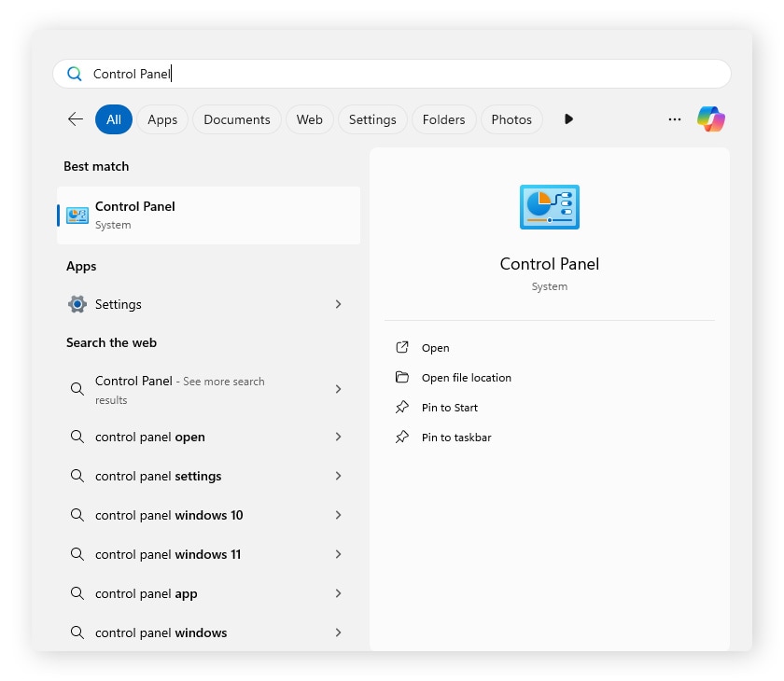The height and width of the screenshot is (681, 784).
Task: Open the three-dot more options menu
Action: (675, 119)
